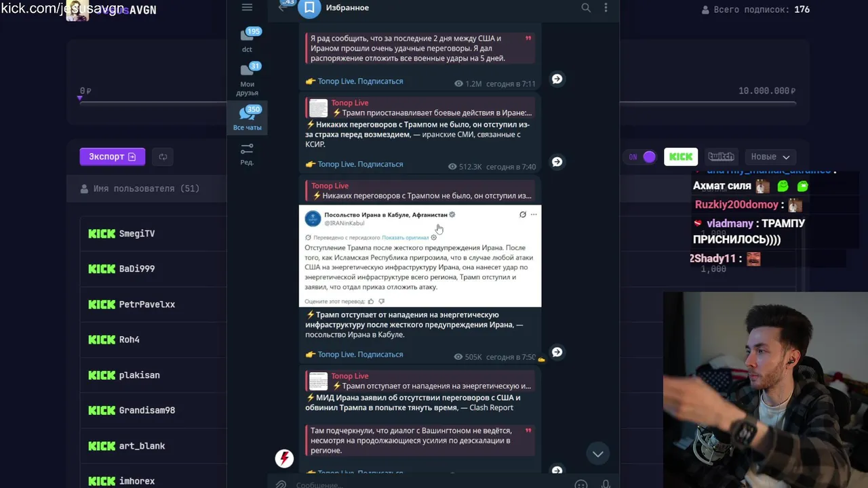The height and width of the screenshot is (488, 868).
Task: Expand the Новые sort dropdown
Action: coord(770,157)
